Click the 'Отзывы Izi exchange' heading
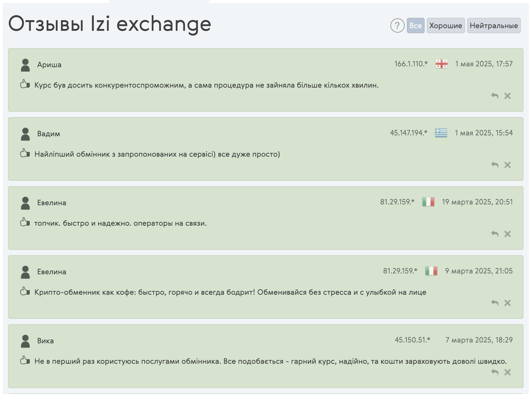 click(x=110, y=24)
